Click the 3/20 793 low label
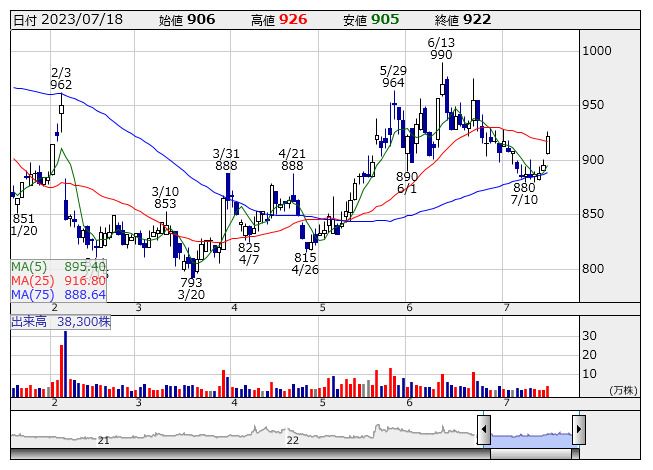This screenshot has width=653, height=470. coord(191,288)
